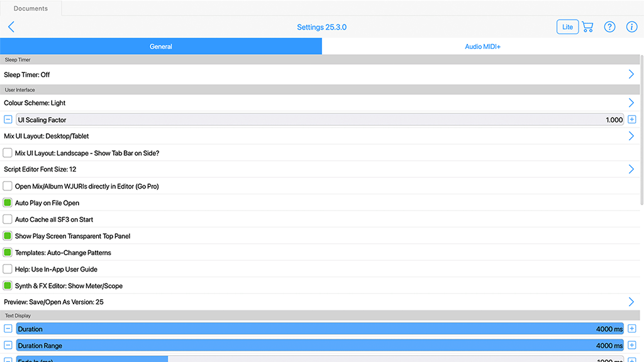
Task: Open Script Editor Font Size options
Action: point(631,169)
